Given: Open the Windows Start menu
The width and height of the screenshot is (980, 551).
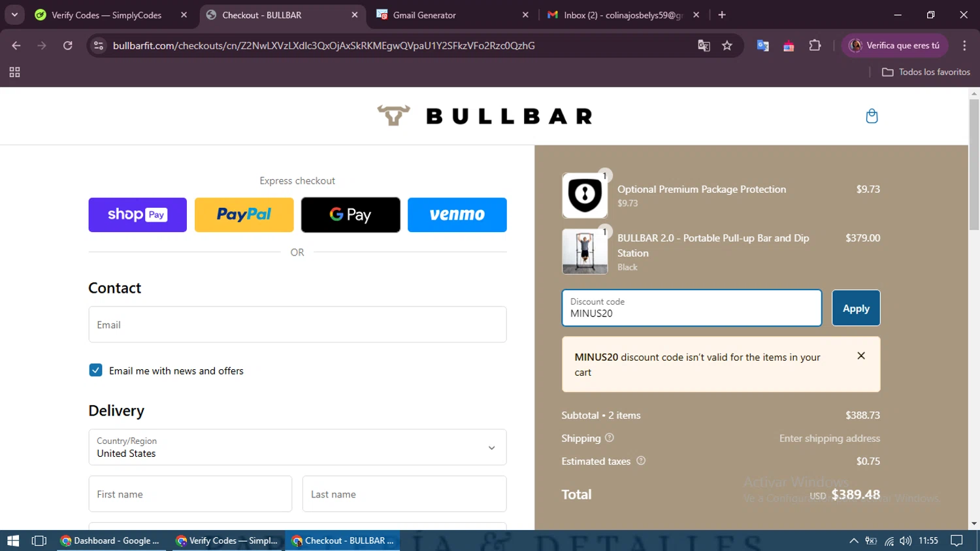Looking at the screenshot, I should 13,541.
